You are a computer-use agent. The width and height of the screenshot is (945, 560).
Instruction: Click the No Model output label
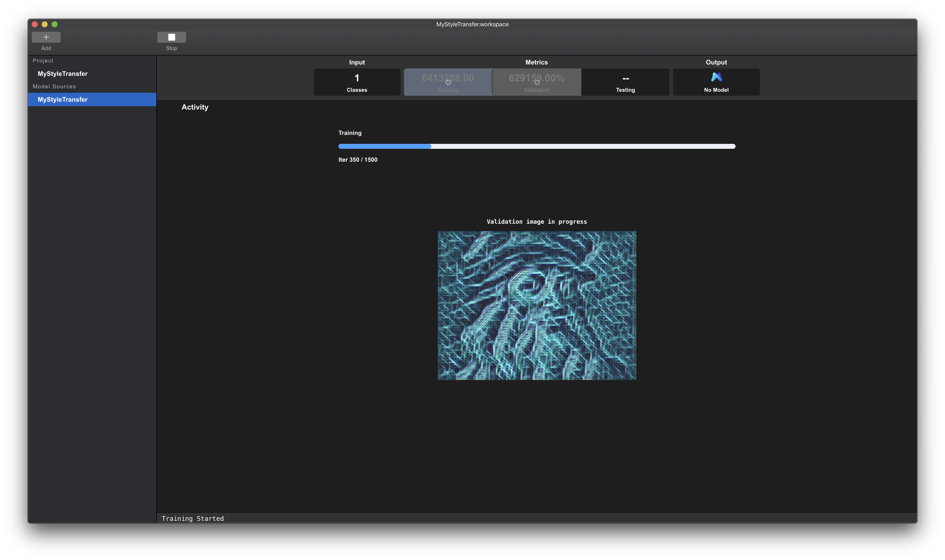coord(716,90)
